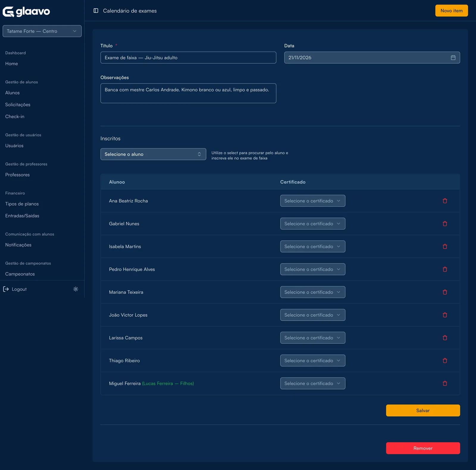The width and height of the screenshot is (476, 470).
Task: Open certificate dropdown for Thiago Ribeiro
Action: point(313,361)
